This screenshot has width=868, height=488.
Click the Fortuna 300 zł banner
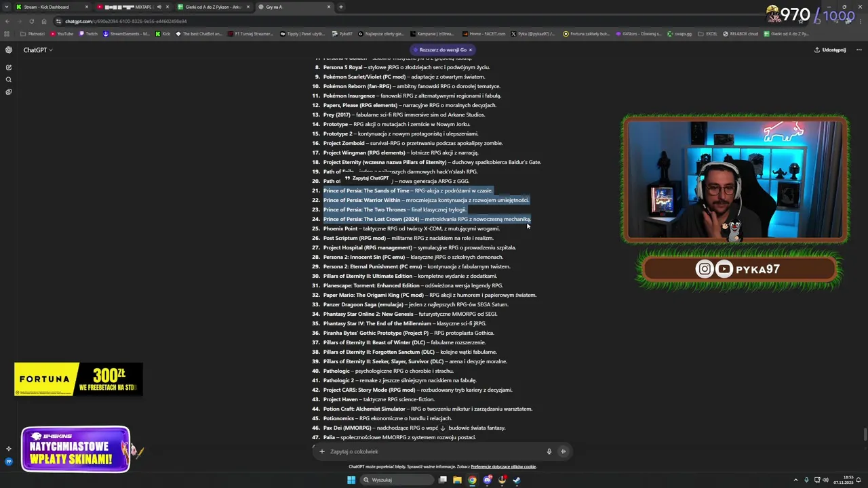tap(79, 379)
